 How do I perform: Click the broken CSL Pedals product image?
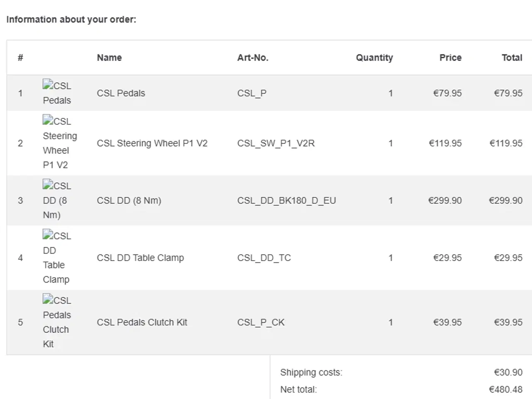(x=57, y=93)
